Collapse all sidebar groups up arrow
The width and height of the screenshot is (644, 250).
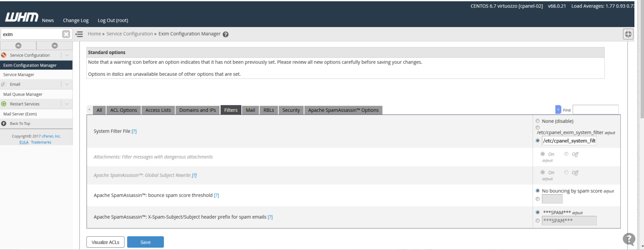coord(18,45)
